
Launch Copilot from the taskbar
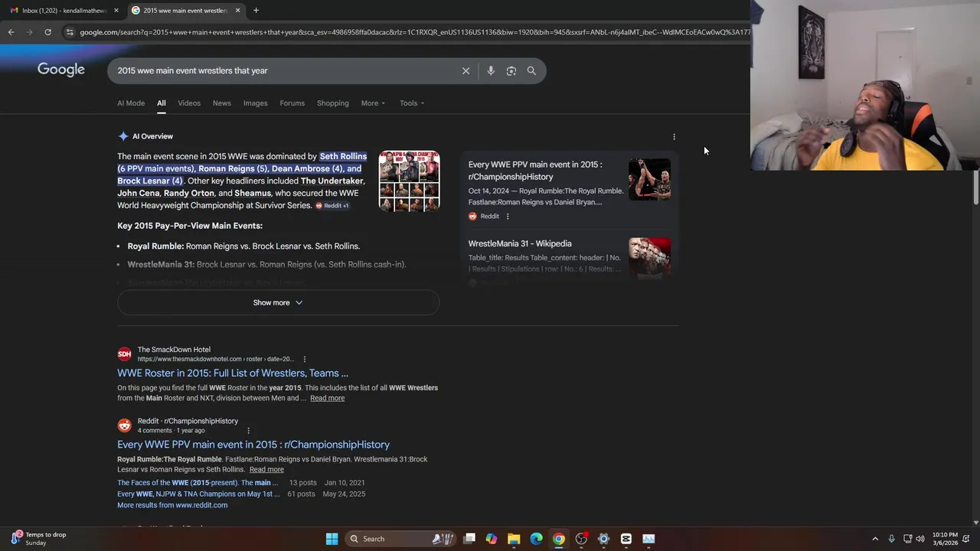492,539
